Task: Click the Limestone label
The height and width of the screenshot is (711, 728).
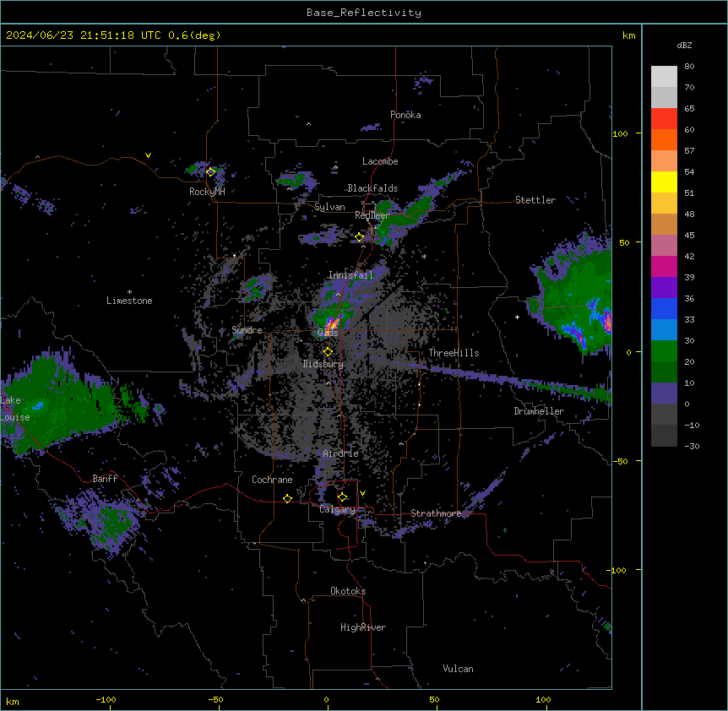Action: (x=129, y=301)
